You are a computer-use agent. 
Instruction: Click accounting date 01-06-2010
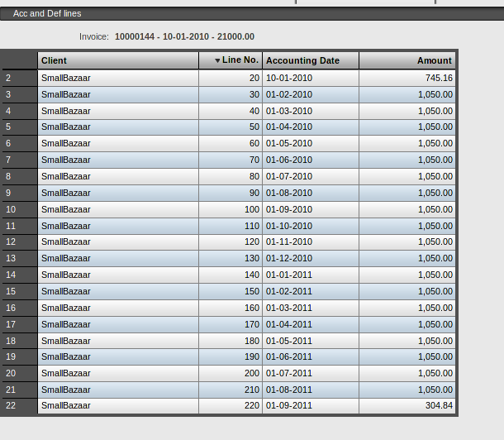click(311, 160)
